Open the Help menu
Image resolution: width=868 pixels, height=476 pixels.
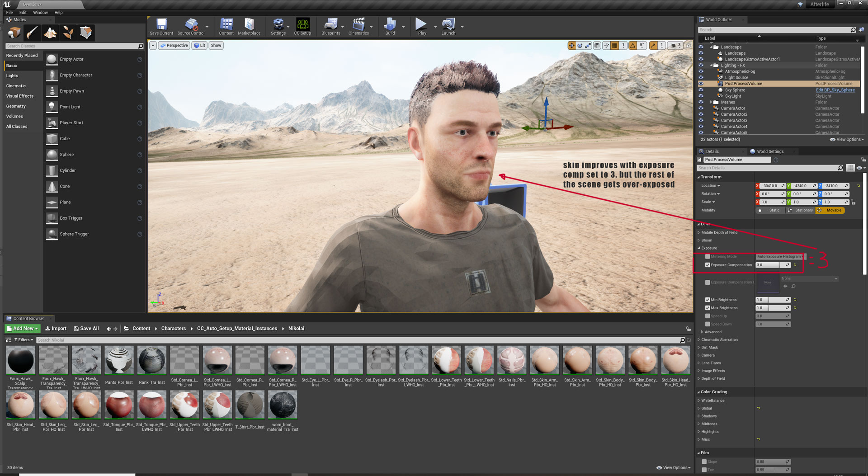59,13
